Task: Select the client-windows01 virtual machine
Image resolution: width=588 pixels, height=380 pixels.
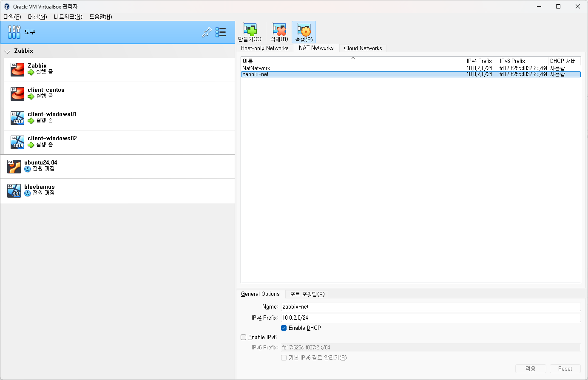Action: point(119,118)
